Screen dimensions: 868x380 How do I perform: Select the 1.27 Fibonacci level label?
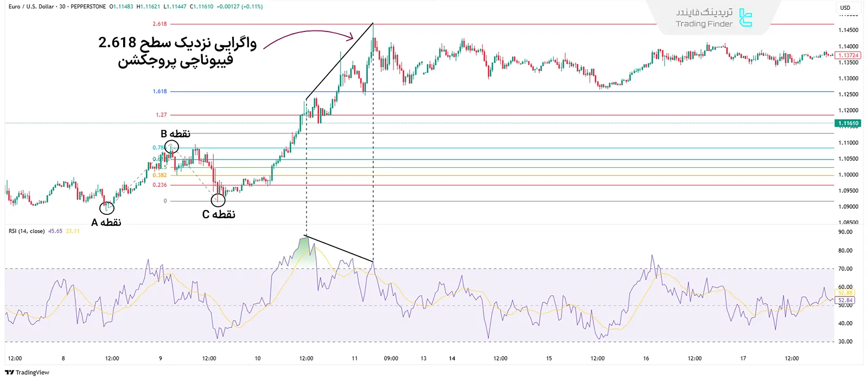(161, 115)
